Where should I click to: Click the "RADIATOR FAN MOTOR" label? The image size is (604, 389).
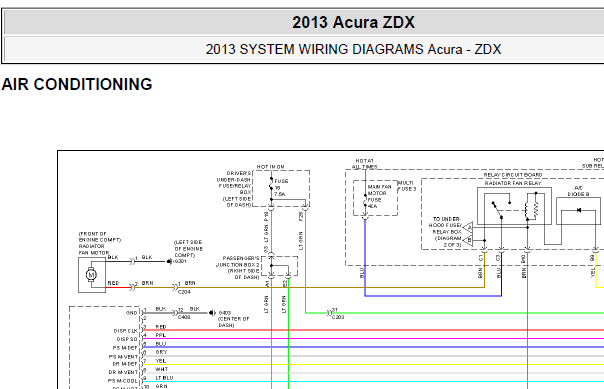94,250
